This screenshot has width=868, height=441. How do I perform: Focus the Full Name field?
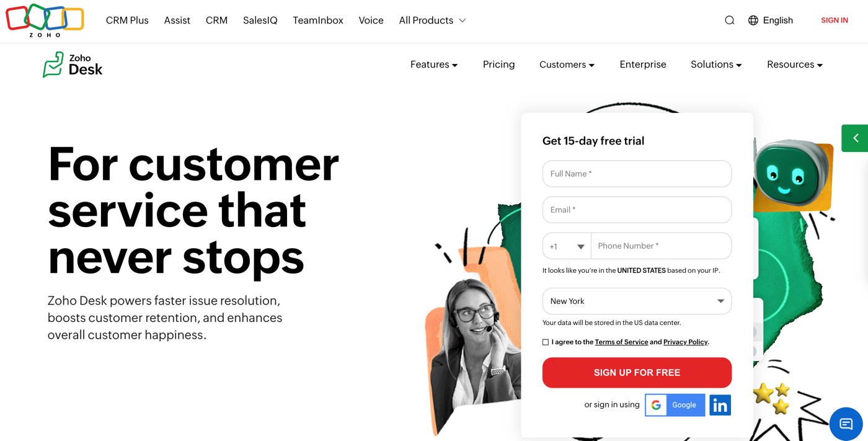tap(637, 174)
